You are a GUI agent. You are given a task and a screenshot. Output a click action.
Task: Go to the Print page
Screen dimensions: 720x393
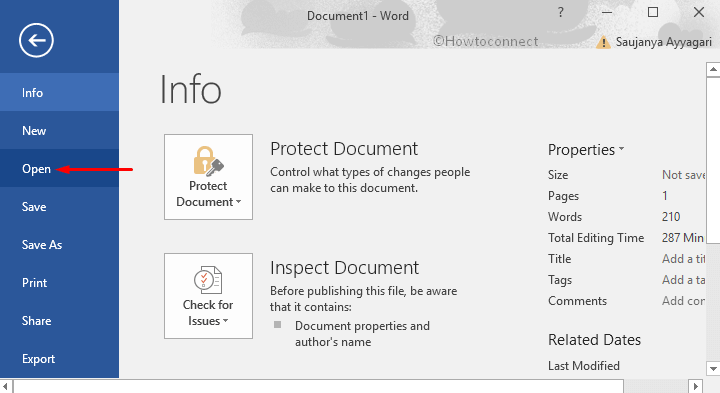[x=59, y=283]
